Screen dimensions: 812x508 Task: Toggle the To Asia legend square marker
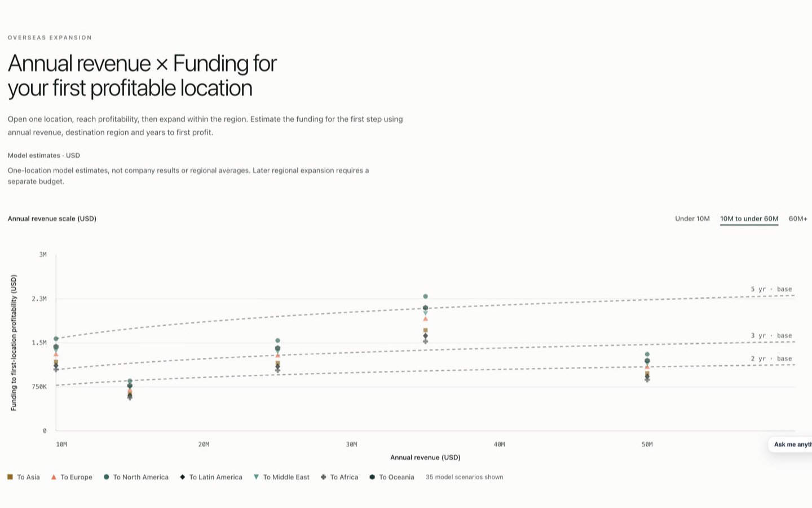10,477
